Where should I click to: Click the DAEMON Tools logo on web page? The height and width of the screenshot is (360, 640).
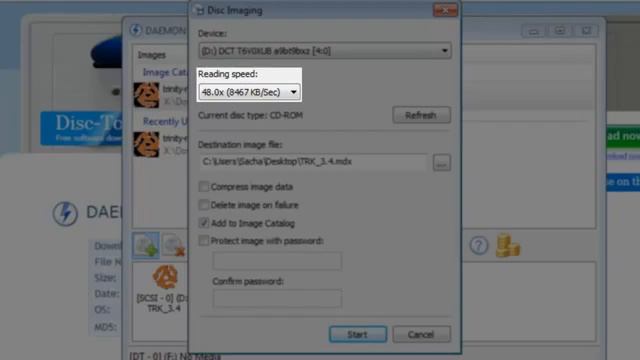pos(65,213)
